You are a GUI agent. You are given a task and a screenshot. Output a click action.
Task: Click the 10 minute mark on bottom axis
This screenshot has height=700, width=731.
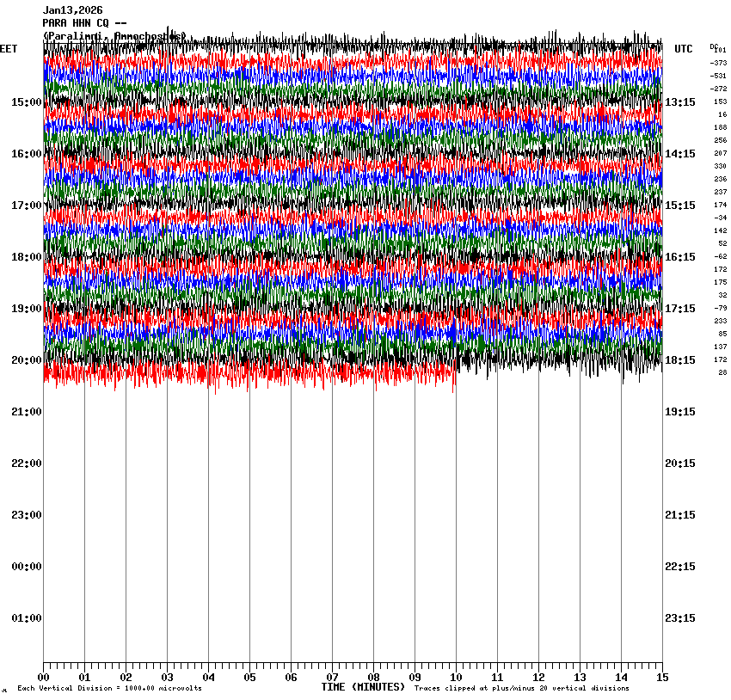456,678
